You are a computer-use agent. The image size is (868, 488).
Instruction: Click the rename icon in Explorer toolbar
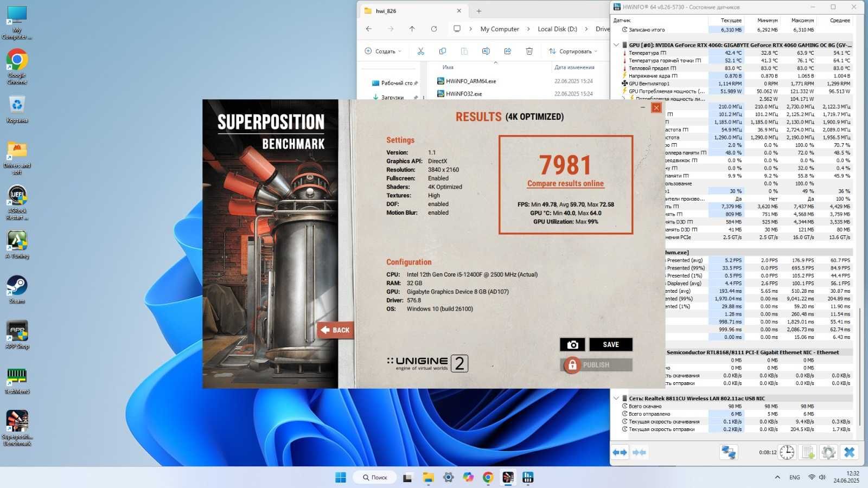(486, 51)
